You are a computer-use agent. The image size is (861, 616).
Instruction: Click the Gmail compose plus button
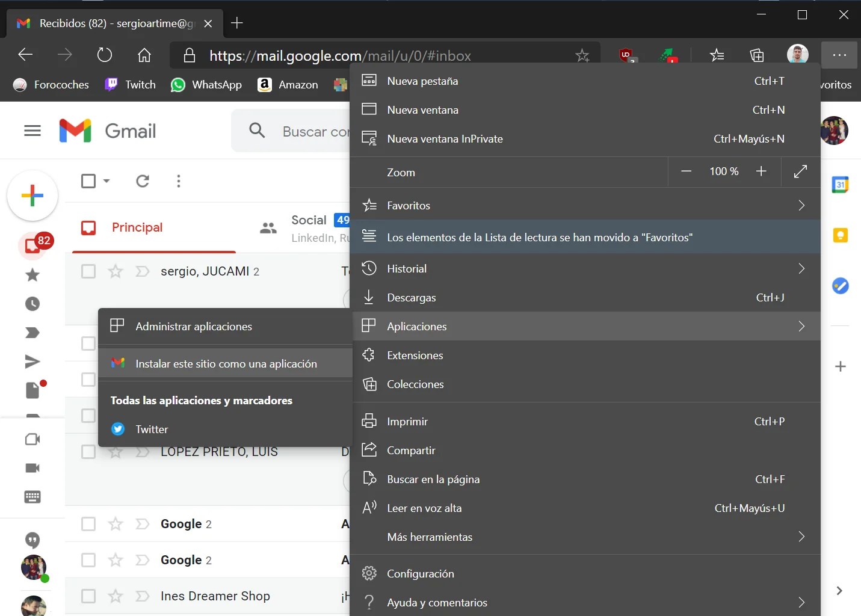pos(32,196)
